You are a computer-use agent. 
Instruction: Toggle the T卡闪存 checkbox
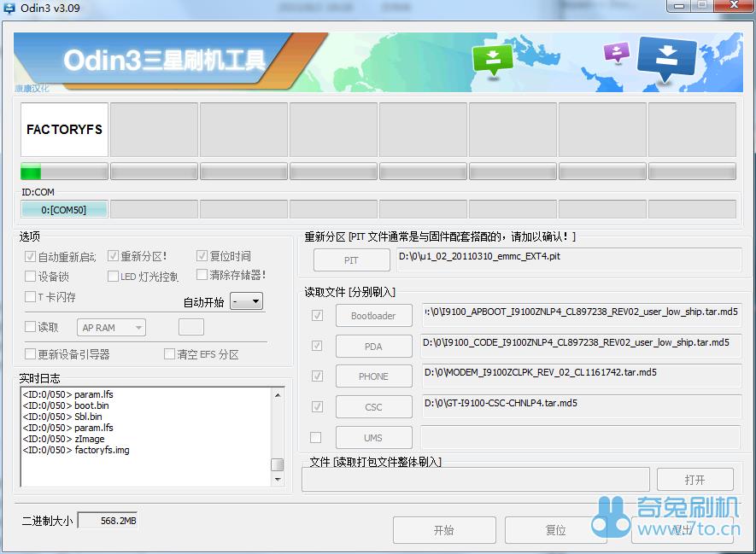click(x=31, y=297)
